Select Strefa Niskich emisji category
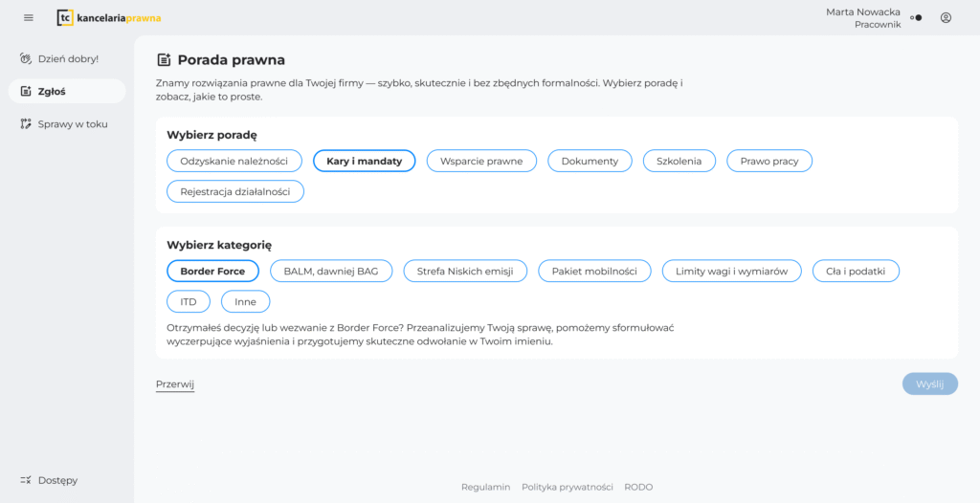The height and width of the screenshot is (503, 980). coord(465,272)
